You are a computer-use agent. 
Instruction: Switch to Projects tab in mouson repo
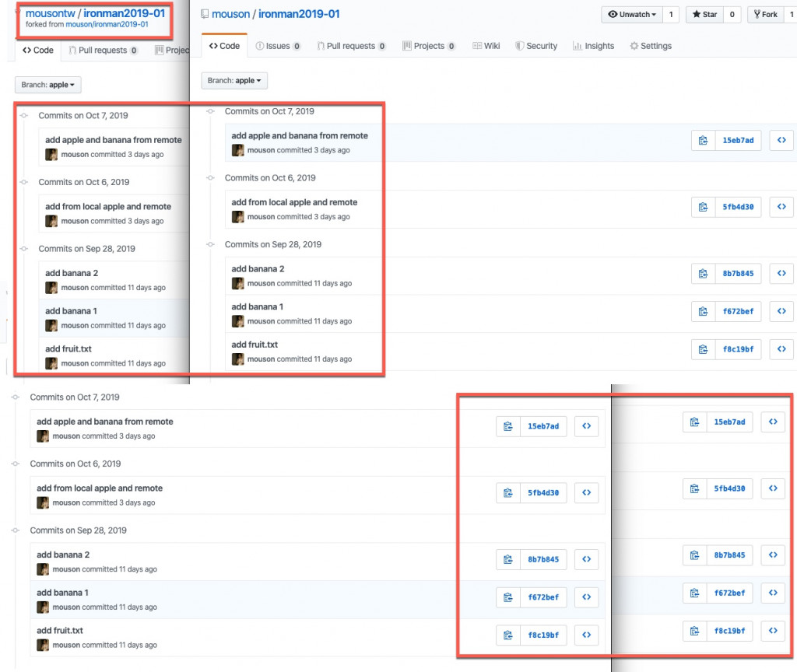429,46
